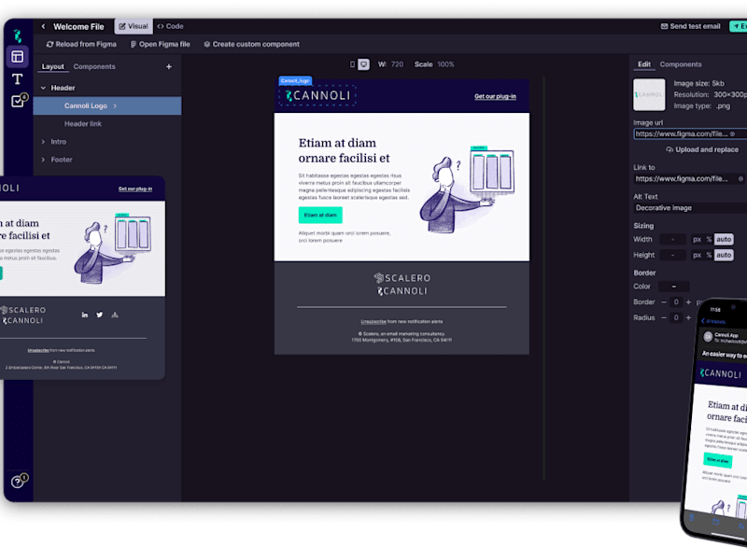Click the third social icon in the preview card footer
The image size is (747, 560).
pyautogui.click(x=115, y=315)
